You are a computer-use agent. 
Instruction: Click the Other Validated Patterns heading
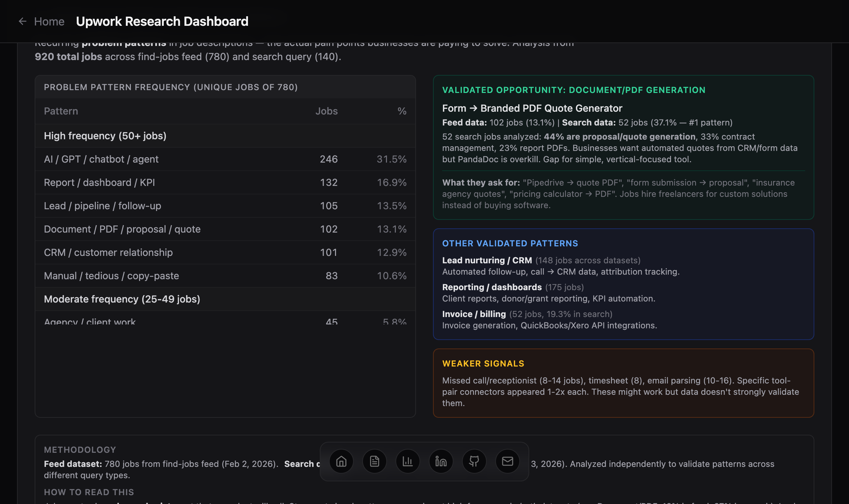(x=510, y=244)
